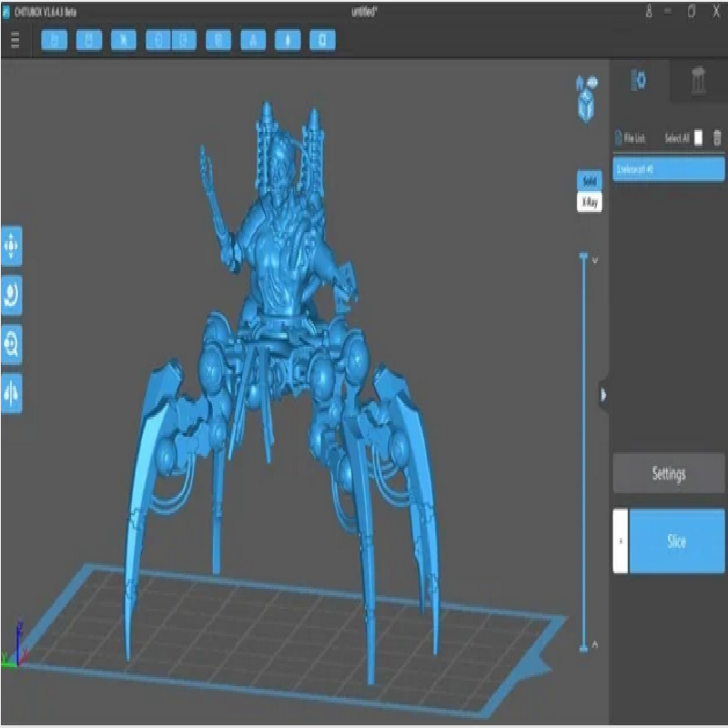
Task: Click the Open File toolbar icon
Action: point(54,40)
